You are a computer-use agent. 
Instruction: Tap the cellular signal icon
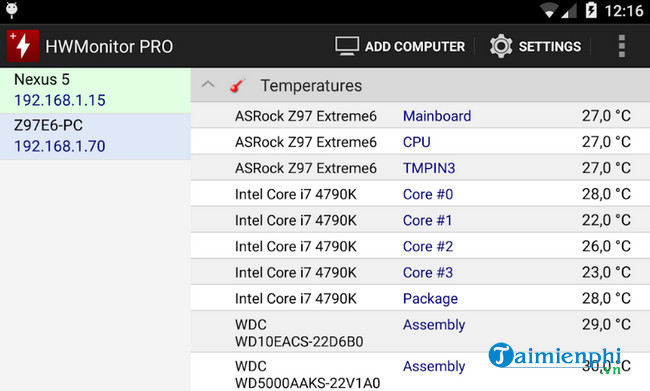tap(569, 10)
